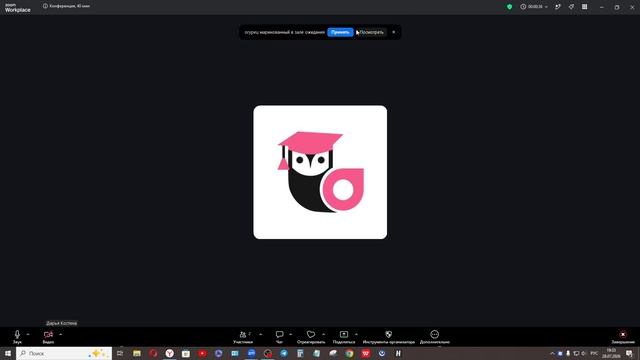Screen dimensions: 640x360
Task: Show hidden system tray icons
Action: tap(552, 353)
